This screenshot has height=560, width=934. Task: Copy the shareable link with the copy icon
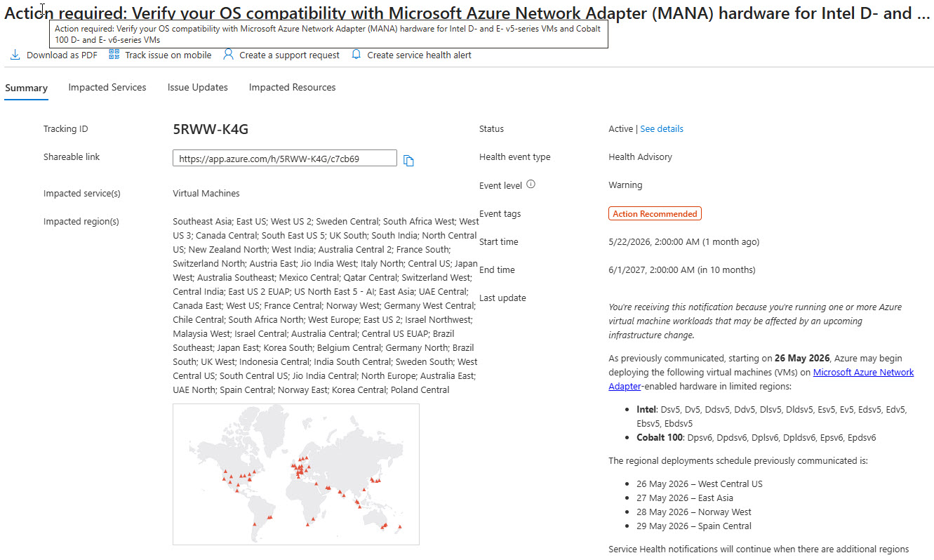click(x=409, y=161)
